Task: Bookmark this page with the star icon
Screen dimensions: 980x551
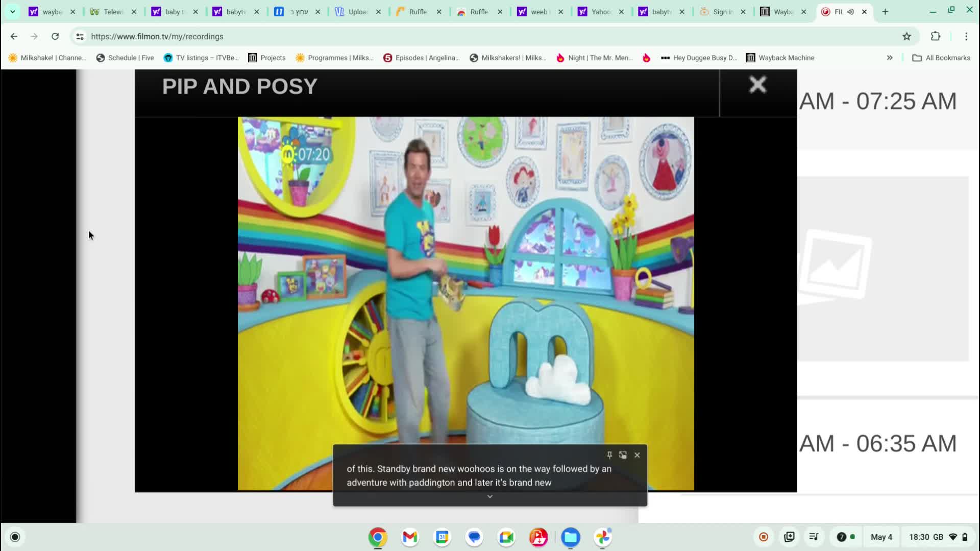Action: tap(906, 36)
